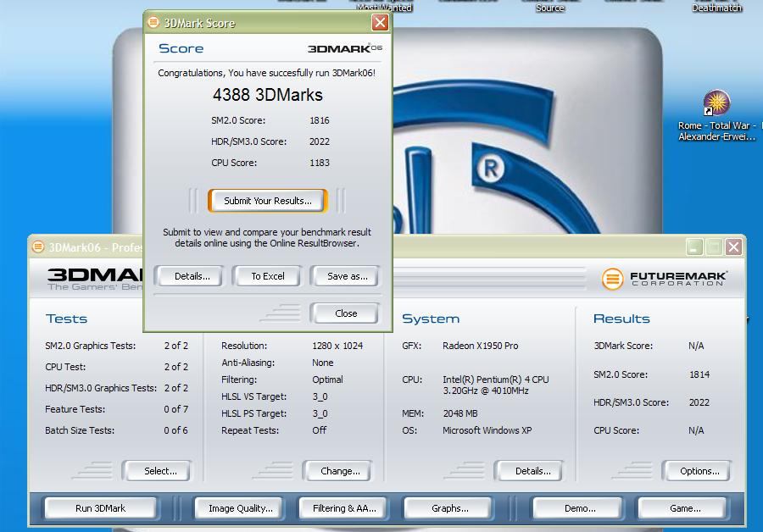Click Microsoft Windows XP OS text

(x=487, y=430)
